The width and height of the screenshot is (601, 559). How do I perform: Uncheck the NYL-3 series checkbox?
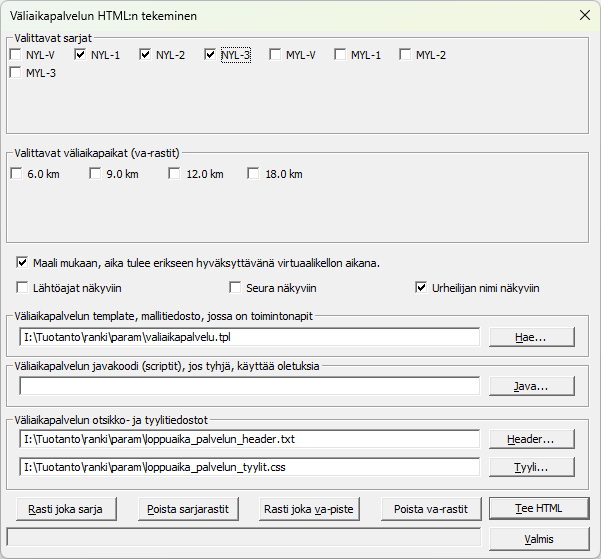point(211,55)
